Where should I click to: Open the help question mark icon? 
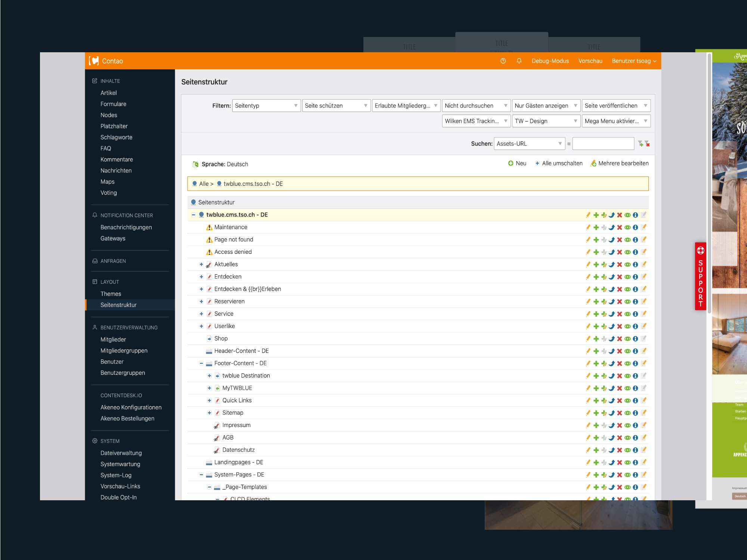[503, 61]
